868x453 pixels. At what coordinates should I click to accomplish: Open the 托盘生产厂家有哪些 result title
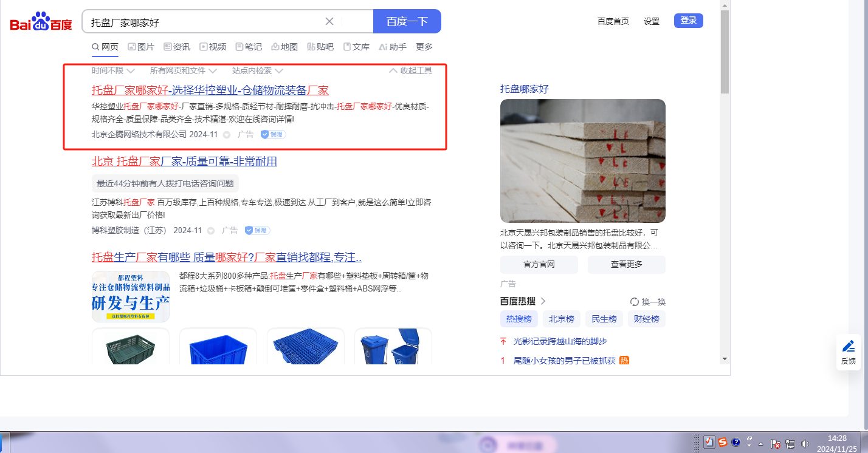[227, 257]
